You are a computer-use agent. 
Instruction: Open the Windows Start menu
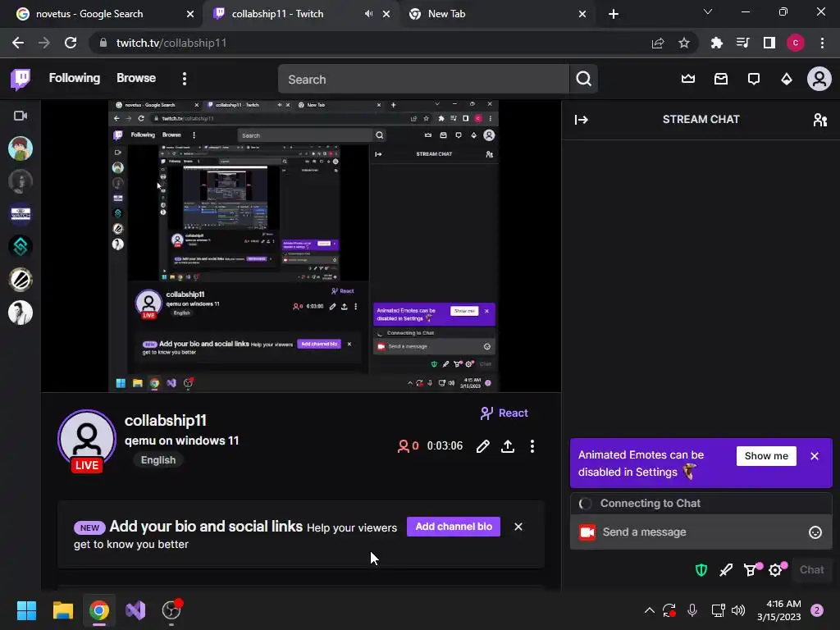tap(26, 610)
